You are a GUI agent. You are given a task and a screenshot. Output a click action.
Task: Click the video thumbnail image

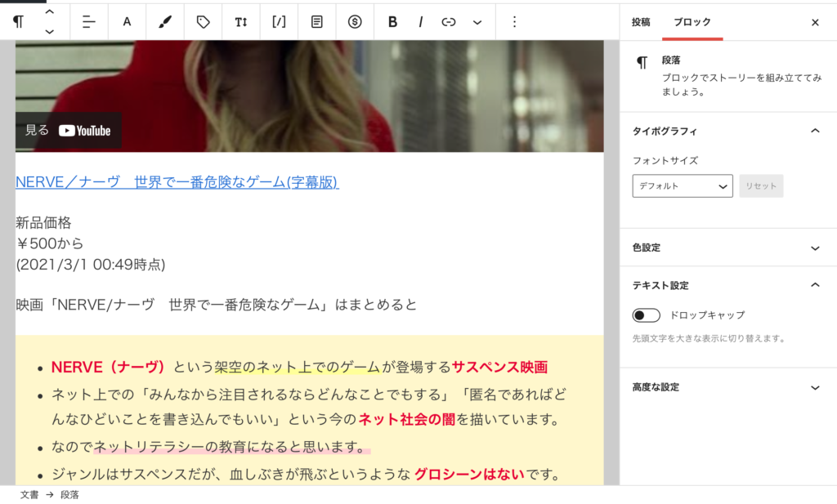(310, 96)
